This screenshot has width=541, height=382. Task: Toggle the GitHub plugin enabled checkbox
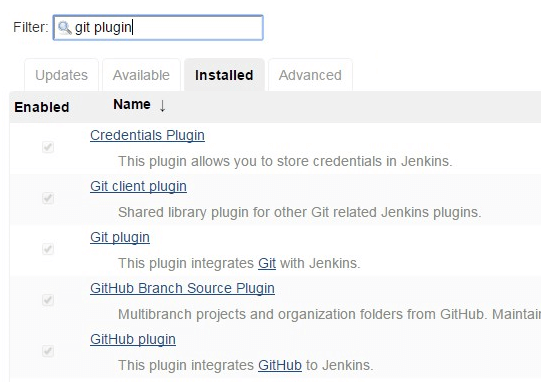click(48, 351)
